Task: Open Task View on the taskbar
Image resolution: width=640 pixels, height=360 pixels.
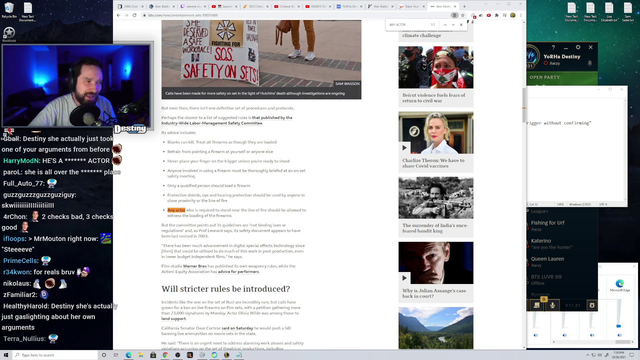Action: click(x=116, y=355)
